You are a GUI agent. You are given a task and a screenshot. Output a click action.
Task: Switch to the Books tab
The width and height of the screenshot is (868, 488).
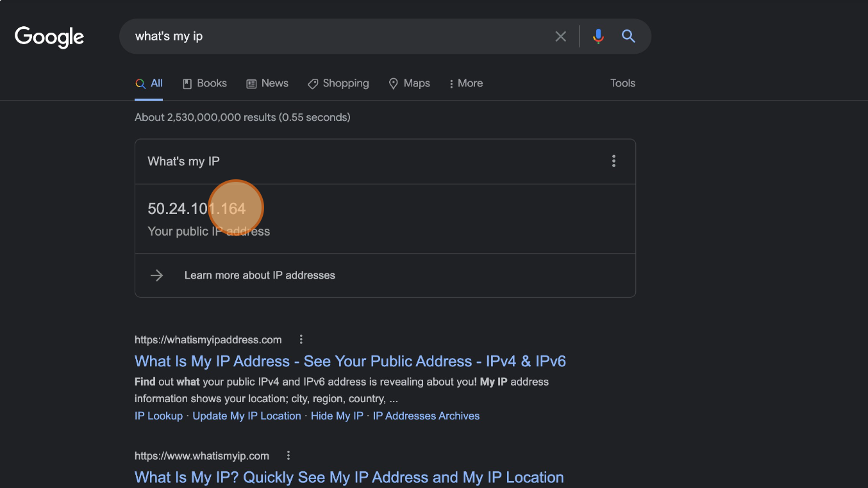tap(204, 83)
